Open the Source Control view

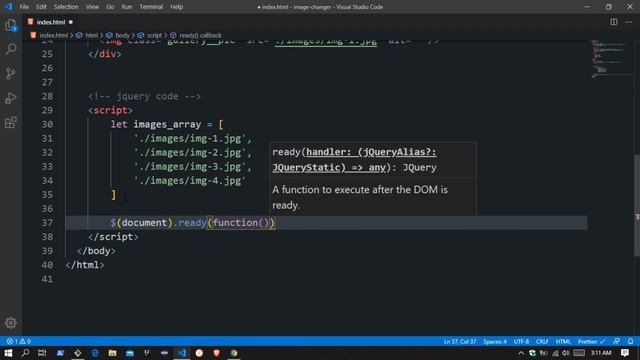tap(11, 73)
